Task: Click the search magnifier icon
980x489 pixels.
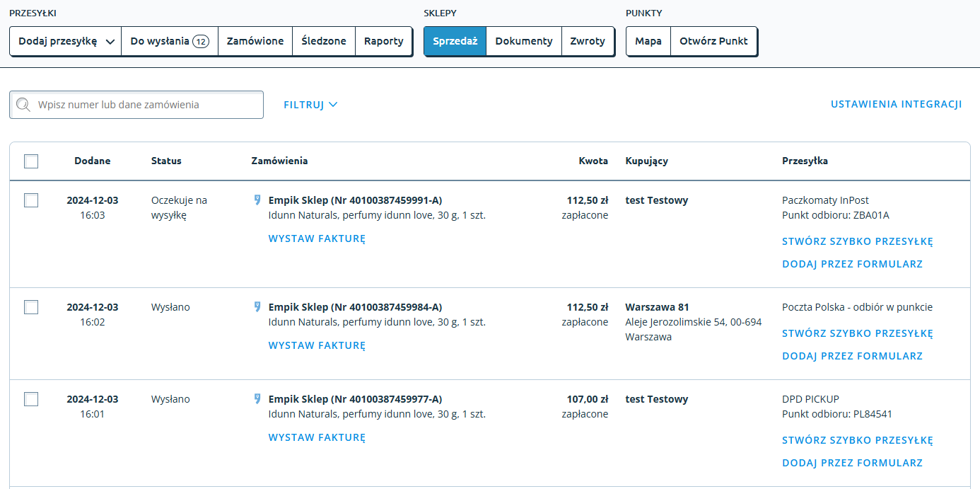Action: click(x=23, y=105)
